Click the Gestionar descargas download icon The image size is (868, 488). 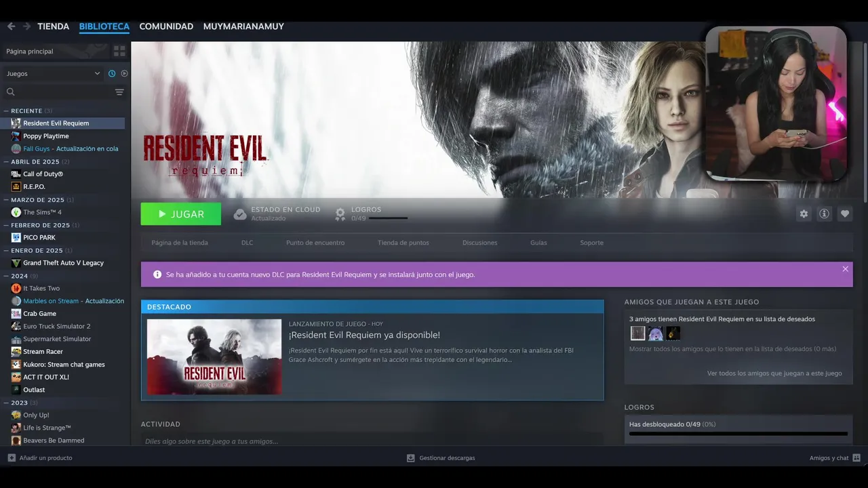(410, 457)
